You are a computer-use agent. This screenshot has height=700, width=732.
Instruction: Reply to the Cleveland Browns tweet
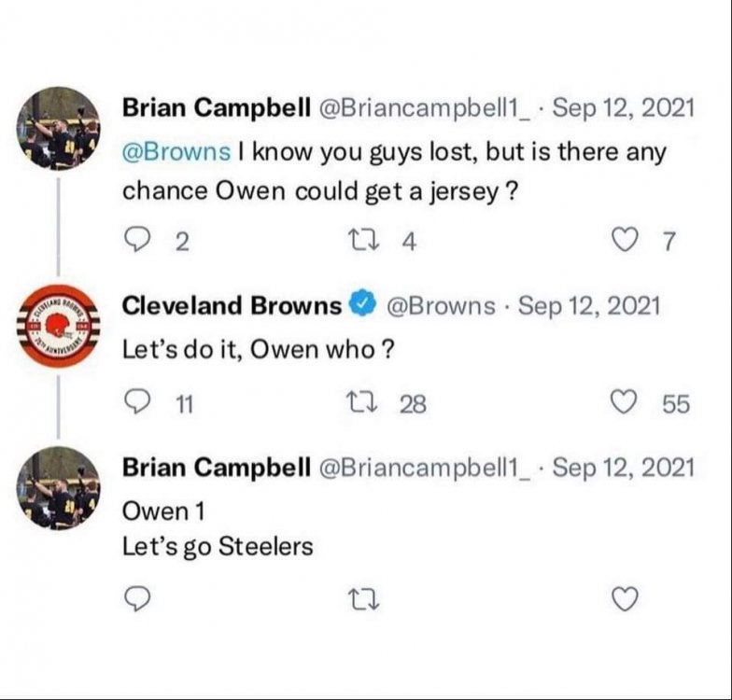coord(138,402)
